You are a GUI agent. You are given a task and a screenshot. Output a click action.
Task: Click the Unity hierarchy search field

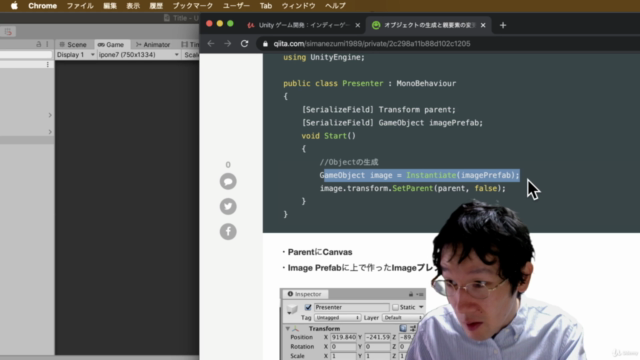click(x=26, y=54)
